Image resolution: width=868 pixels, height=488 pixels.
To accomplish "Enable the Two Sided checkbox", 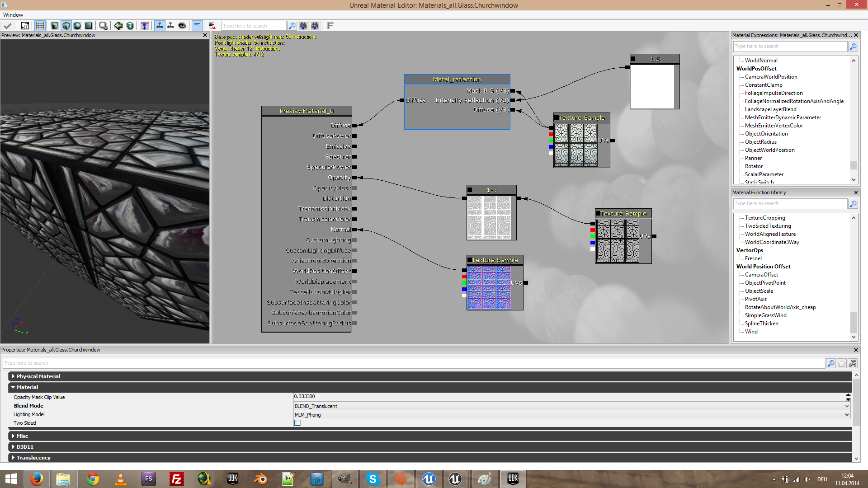I will (297, 423).
